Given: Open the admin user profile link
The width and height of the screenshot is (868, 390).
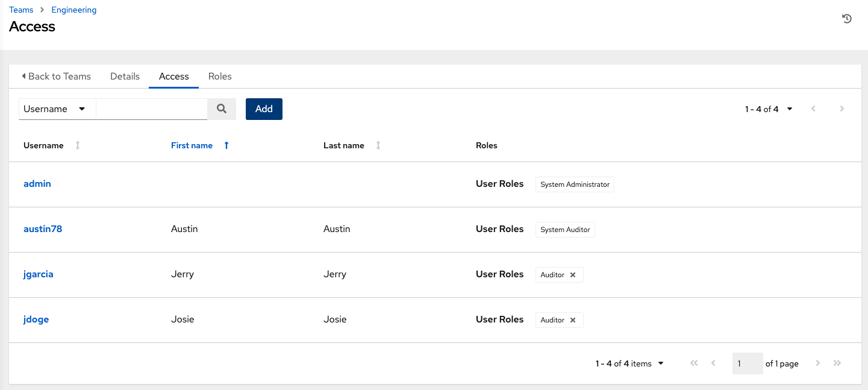Looking at the screenshot, I should [37, 183].
